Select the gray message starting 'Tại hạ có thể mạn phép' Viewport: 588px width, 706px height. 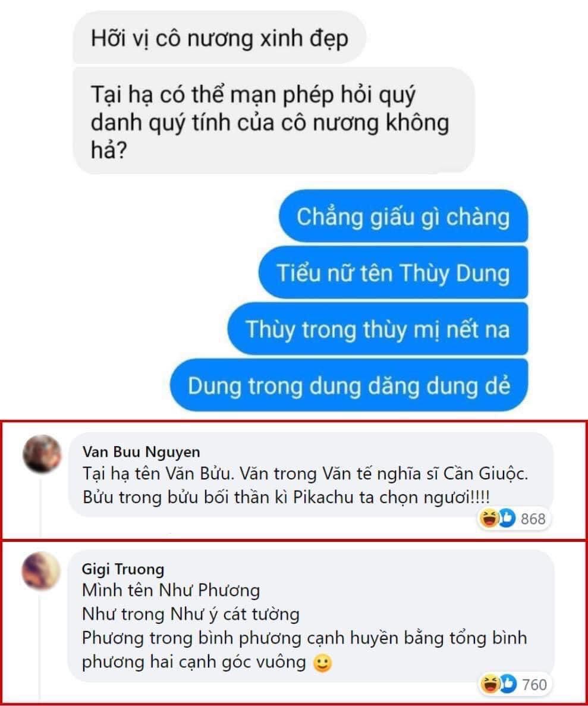point(273,121)
